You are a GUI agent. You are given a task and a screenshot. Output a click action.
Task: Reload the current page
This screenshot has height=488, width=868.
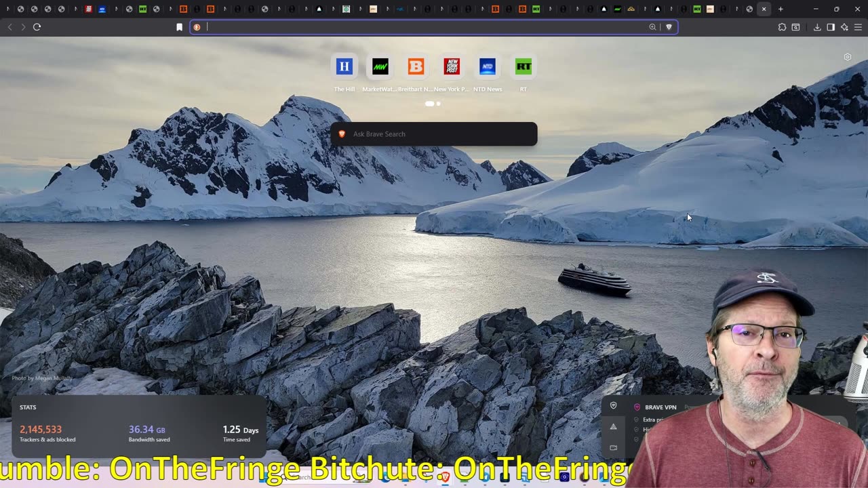37,27
